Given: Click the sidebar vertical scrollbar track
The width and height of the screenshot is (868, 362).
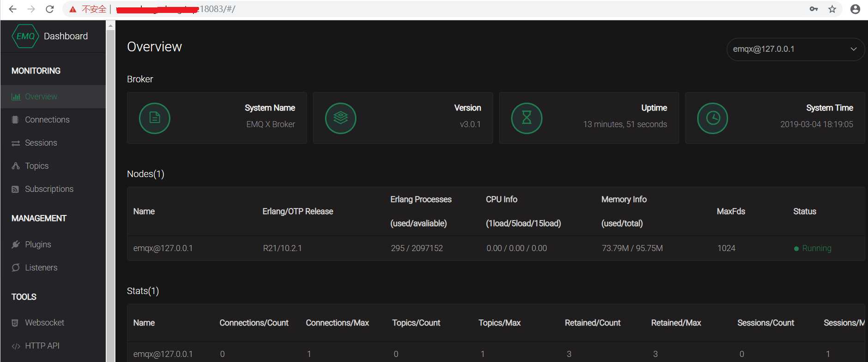Looking at the screenshot, I should point(110,196).
